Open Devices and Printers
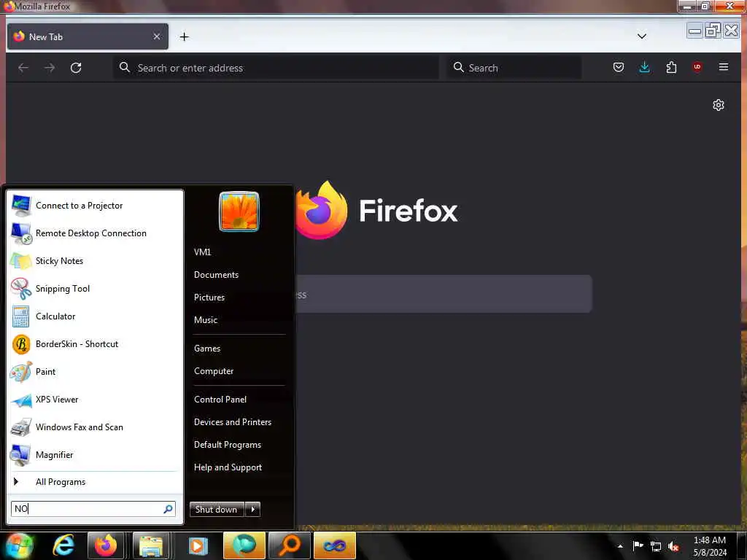This screenshot has width=747, height=560. tap(233, 422)
